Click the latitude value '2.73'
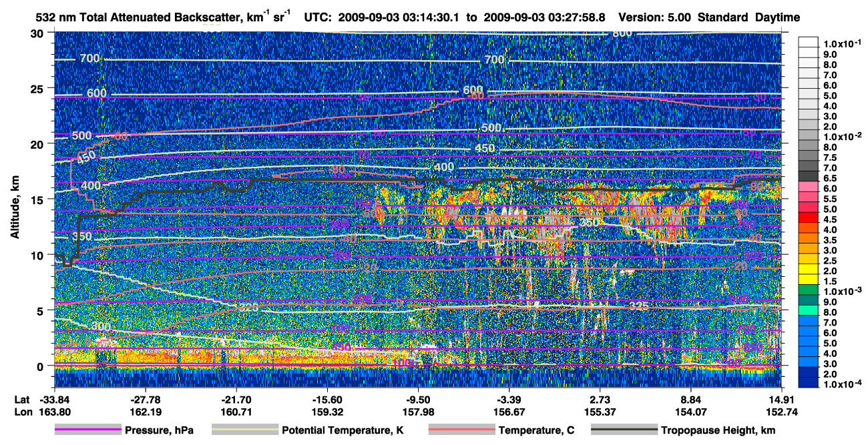The height and width of the screenshot is (445, 868). [600, 398]
